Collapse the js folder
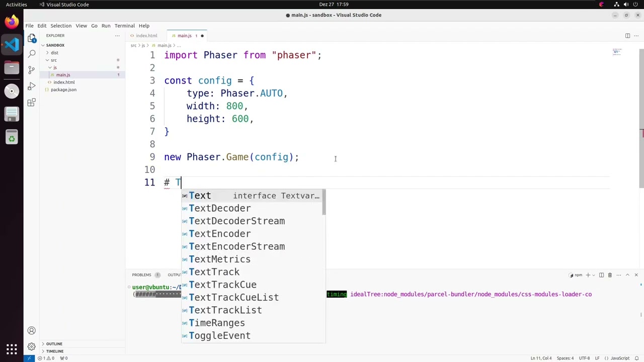644x362 pixels. (x=55, y=67)
